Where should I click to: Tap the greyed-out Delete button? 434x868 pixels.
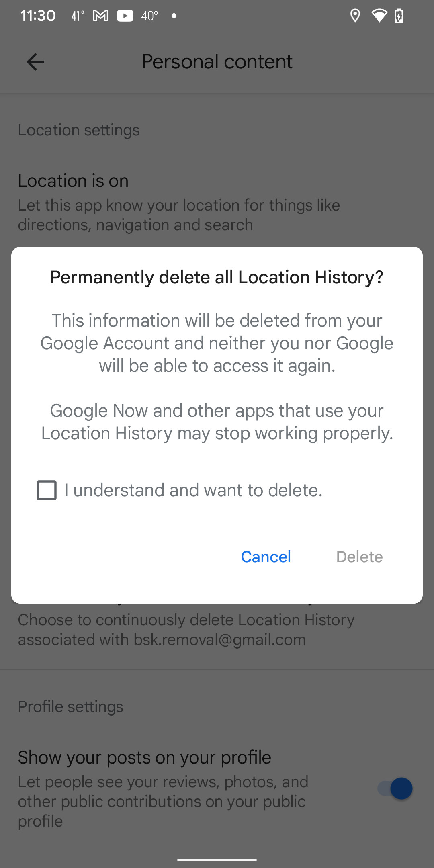point(359,557)
